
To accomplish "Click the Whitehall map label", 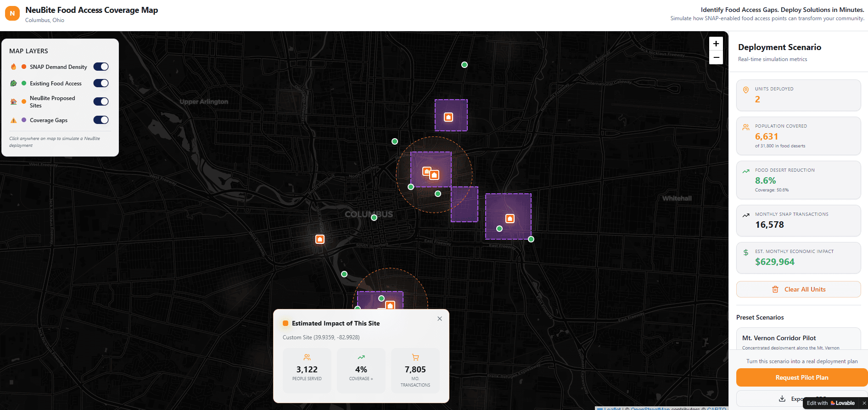I will (677, 198).
